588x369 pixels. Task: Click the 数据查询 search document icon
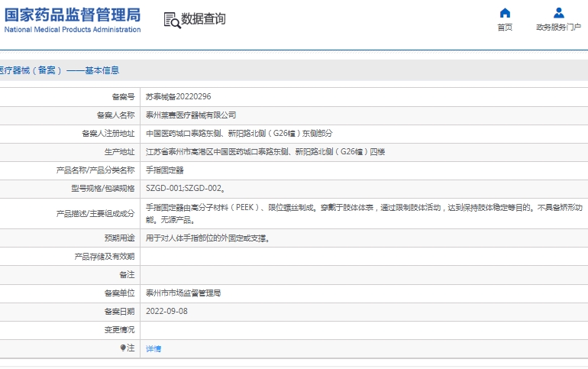172,20
